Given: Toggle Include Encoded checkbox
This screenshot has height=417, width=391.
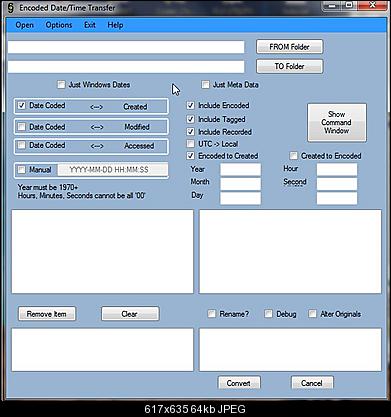Looking at the screenshot, I should 190,105.
